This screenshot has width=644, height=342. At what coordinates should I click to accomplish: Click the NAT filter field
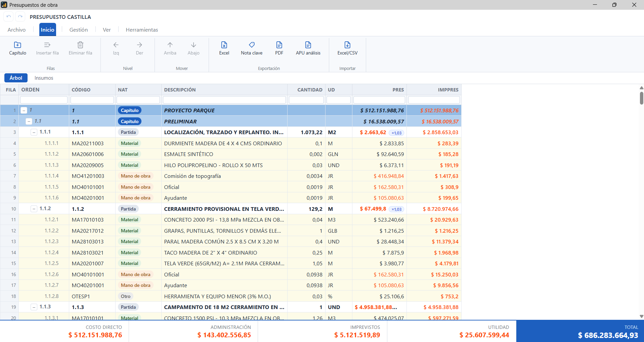click(x=138, y=100)
